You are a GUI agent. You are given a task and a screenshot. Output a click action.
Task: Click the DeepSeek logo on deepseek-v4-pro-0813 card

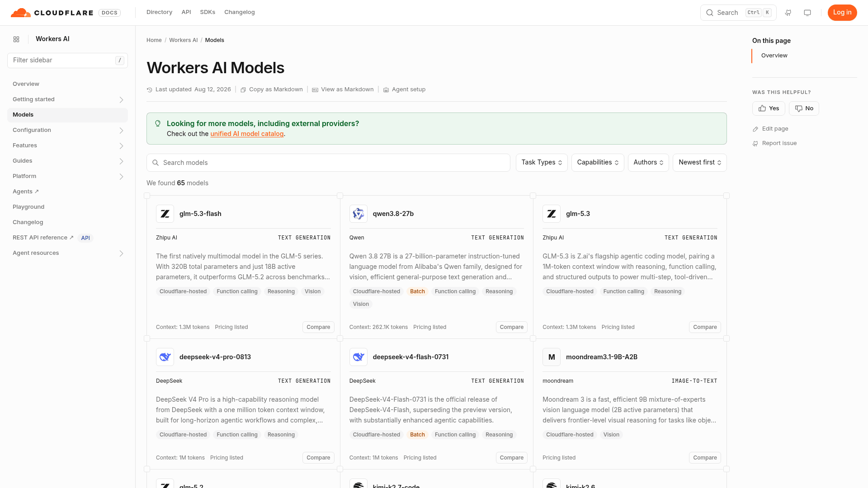point(165,357)
